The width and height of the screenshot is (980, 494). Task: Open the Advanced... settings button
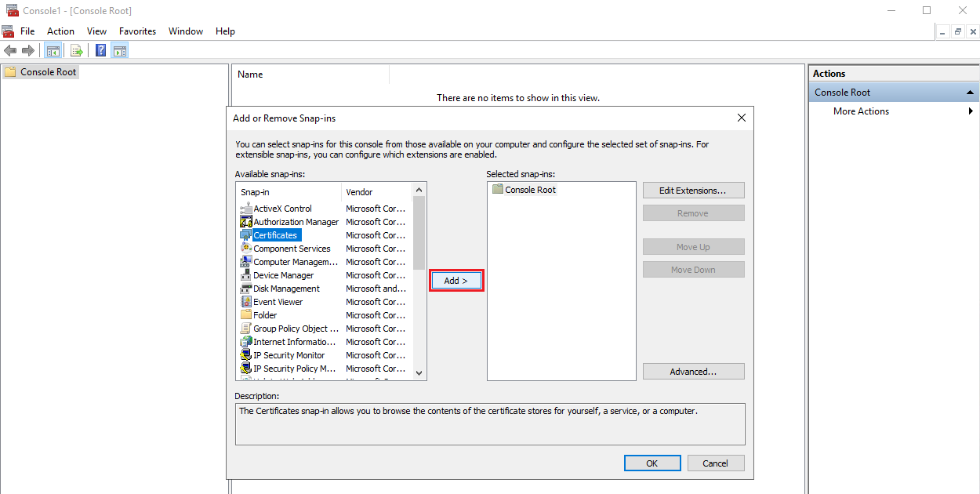tap(693, 372)
